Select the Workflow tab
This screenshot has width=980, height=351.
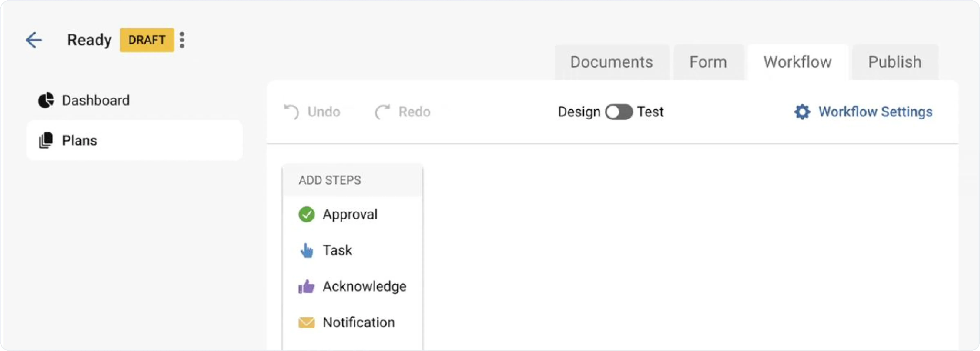pyautogui.click(x=798, y=62)
